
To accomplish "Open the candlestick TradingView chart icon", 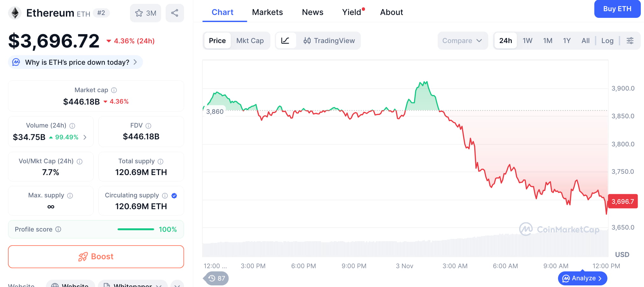I will click(307, 40).
